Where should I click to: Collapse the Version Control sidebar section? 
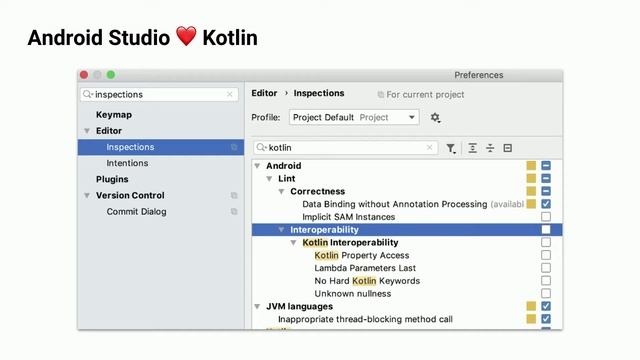tap(87, 196)
